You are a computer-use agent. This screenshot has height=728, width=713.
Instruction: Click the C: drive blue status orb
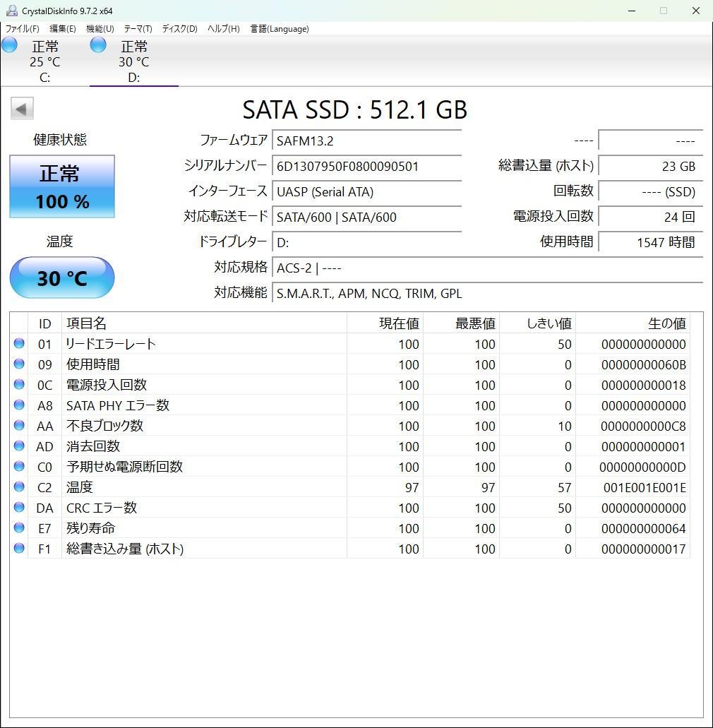pyautogui.click(x=9, y=45)
